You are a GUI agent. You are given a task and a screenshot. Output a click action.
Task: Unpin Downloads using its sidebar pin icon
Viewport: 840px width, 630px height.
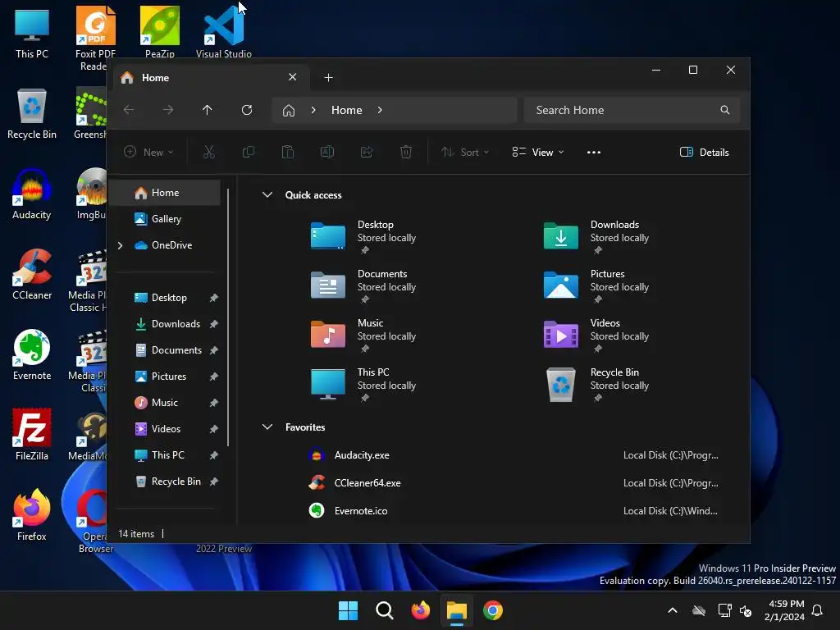point(214,324)
